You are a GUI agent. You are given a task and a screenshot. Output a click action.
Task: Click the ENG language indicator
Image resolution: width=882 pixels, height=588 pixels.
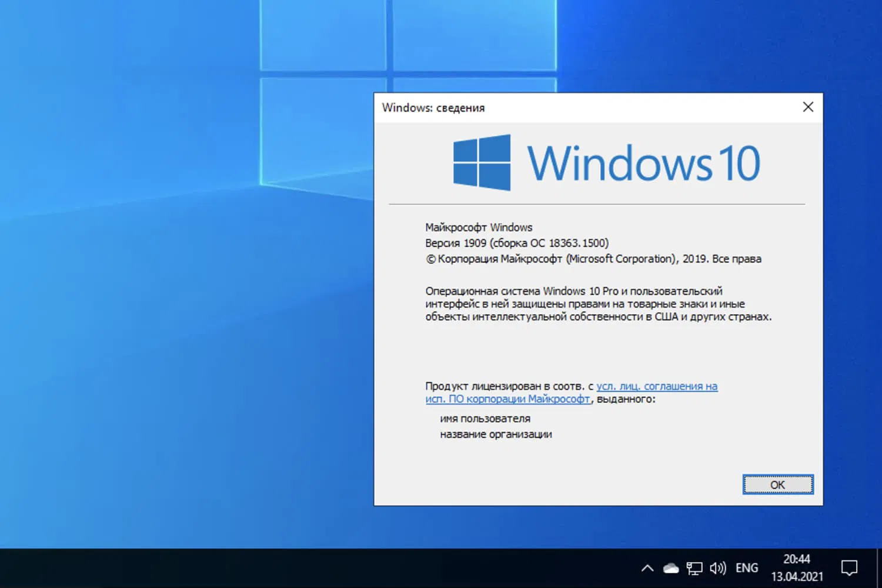pos(746,567)
